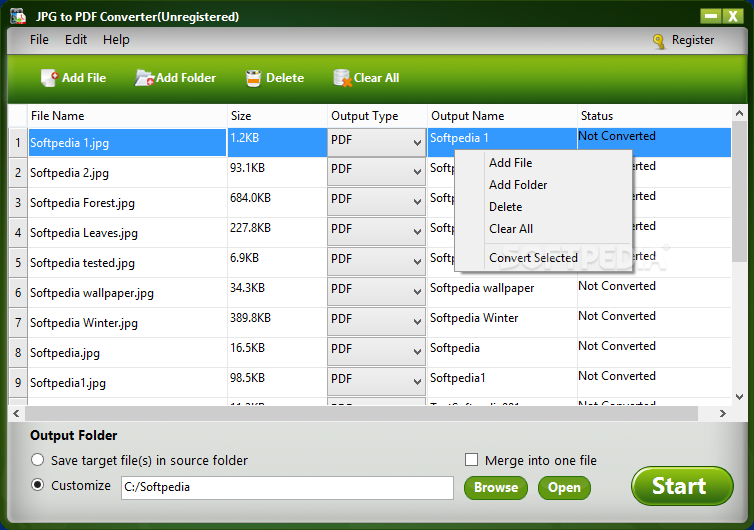Viewport: 754px width, 530px height.
Task: Select file Softpedia Forest.jpg
Action: coord(82,202)
